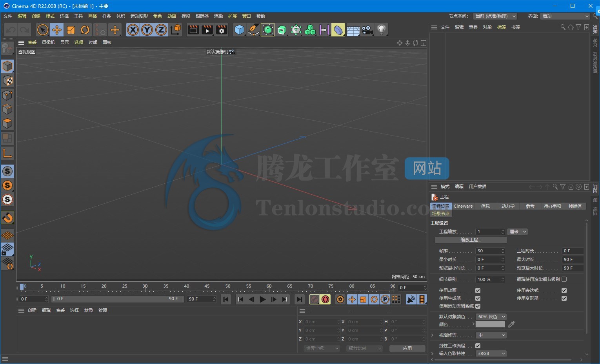Enable the Axis mode L-shaped icon

point(7,153)
